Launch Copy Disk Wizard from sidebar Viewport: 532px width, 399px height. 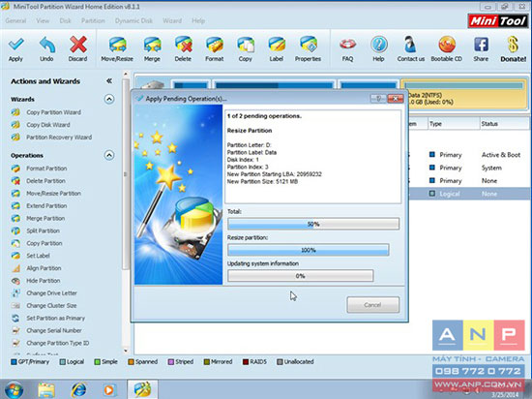[48, 125]
